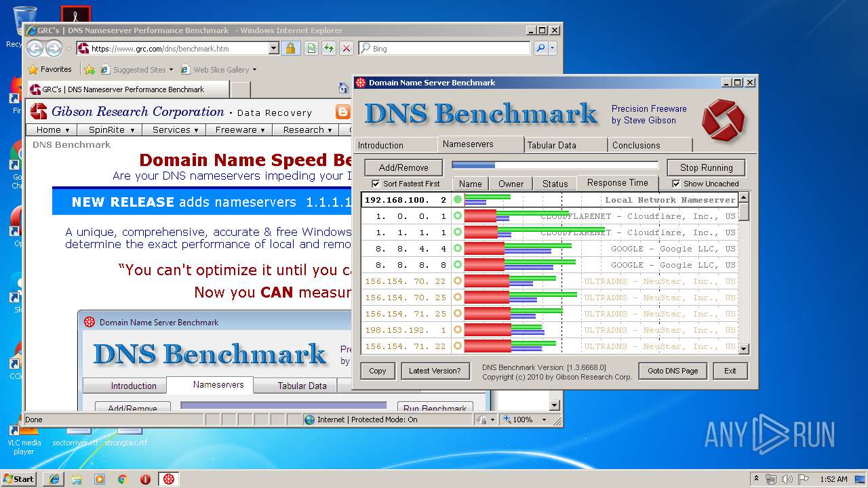The width and height of the screenshot is (868, 488).
Task: Click the Windows Start button
Action: point(19,479)
